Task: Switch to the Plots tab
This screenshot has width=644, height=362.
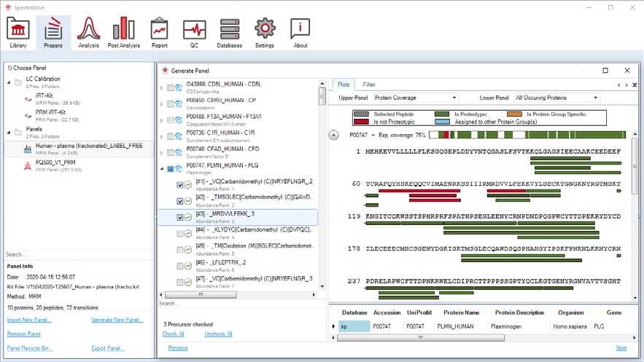Action: coord(344,84)
